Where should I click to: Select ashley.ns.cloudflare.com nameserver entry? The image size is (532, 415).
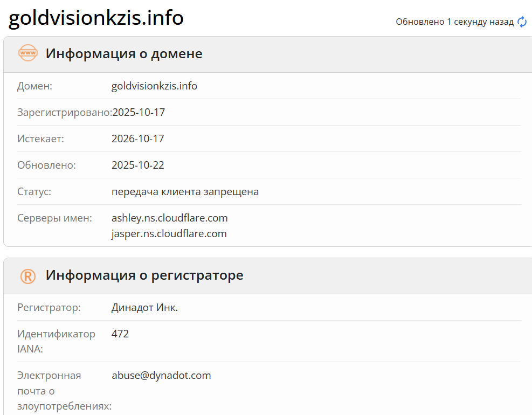[x=169, y=218]
